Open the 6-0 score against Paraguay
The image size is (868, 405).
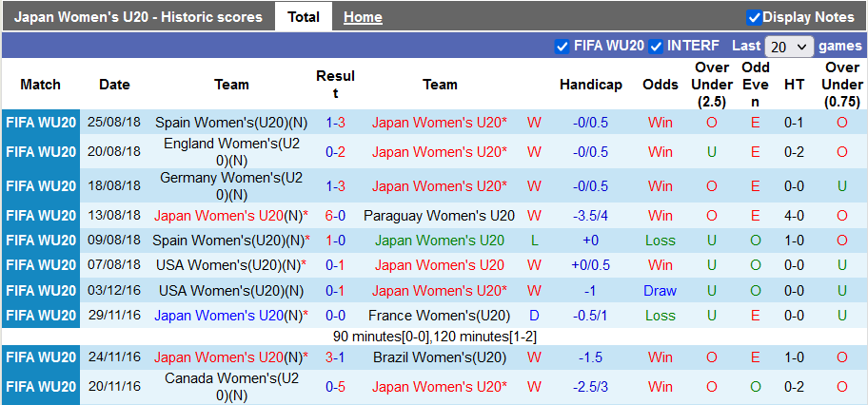(335, 216)
